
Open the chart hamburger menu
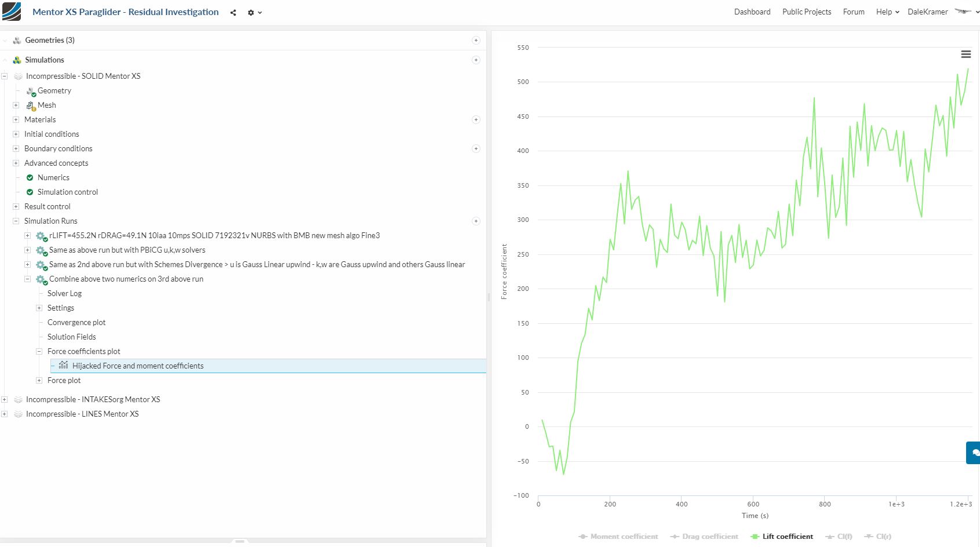pos(966,54)
